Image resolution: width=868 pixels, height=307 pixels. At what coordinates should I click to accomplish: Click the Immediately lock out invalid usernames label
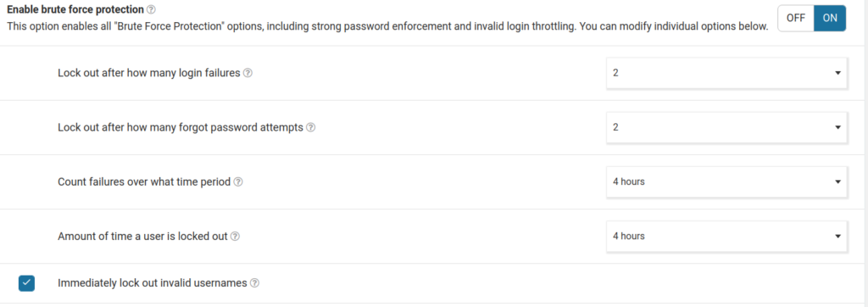click(x=153, y=283)
